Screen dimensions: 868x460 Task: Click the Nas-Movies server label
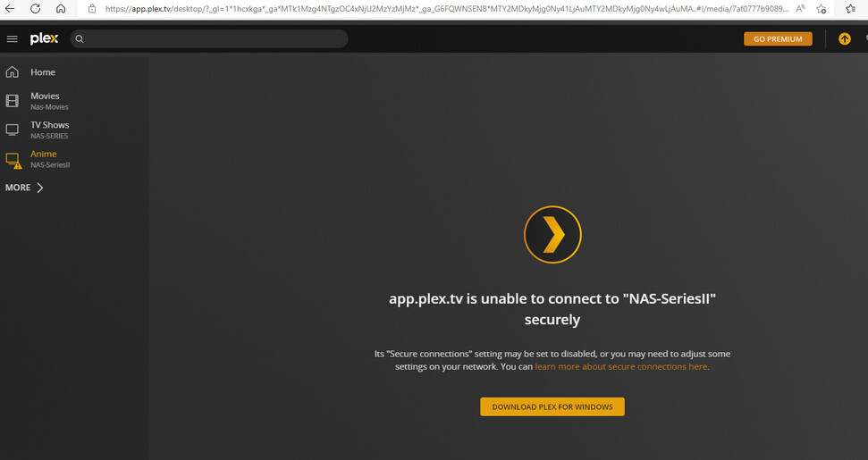click(x=49, y=107)
